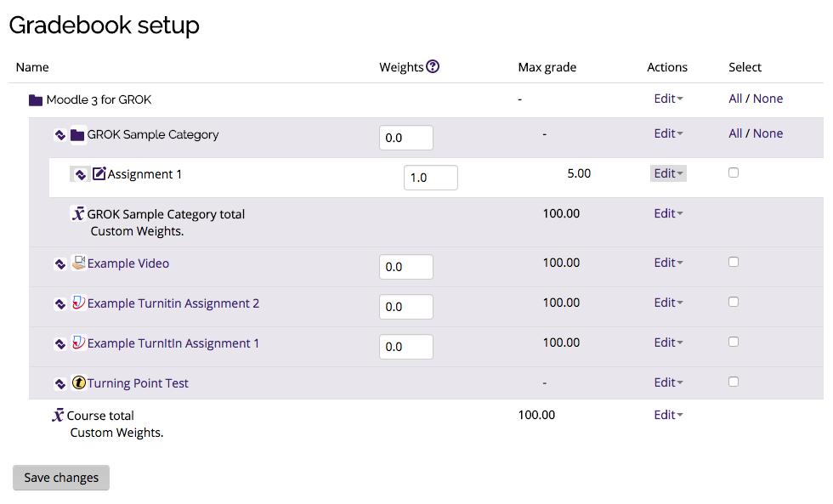This screenshot has height=504, width=833.
Task: Click the Example Video weight field
Action: [406, 267]
